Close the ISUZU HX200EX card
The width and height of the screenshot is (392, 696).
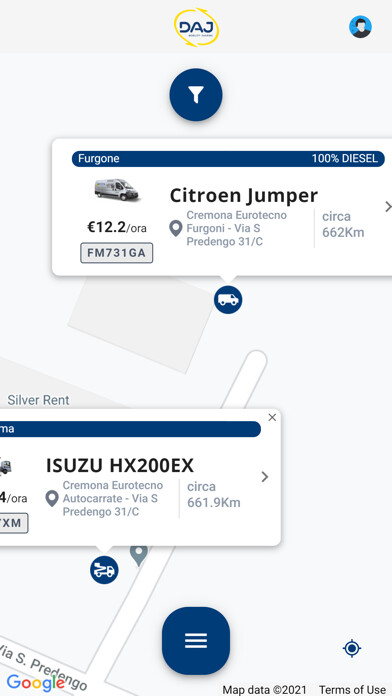(272, 418)
